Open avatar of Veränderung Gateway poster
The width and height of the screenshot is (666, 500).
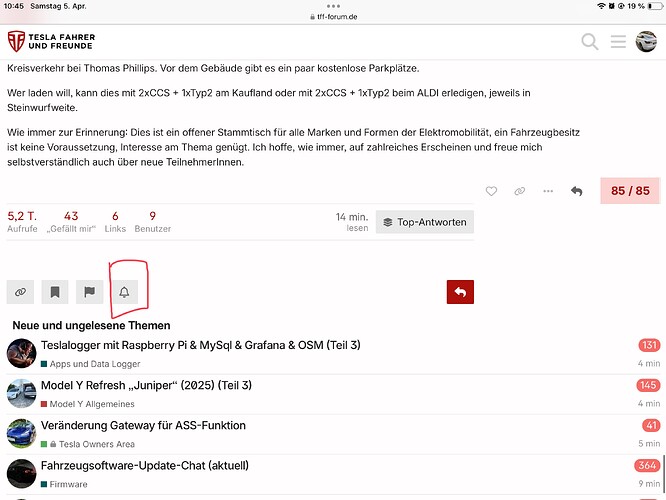point(21,433)
